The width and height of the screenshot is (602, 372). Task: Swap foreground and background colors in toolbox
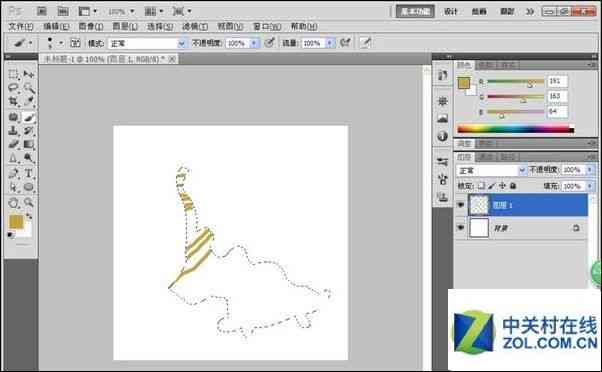(29, 216)
